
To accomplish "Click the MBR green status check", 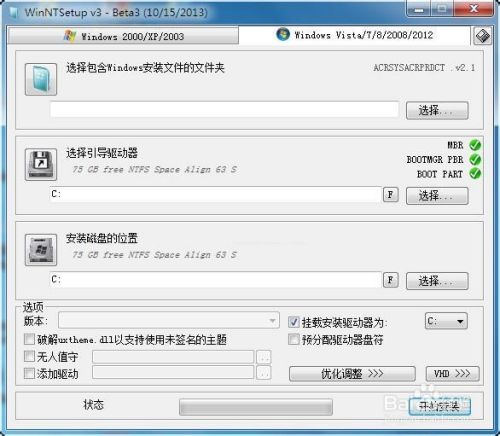I will click(475, 145).
